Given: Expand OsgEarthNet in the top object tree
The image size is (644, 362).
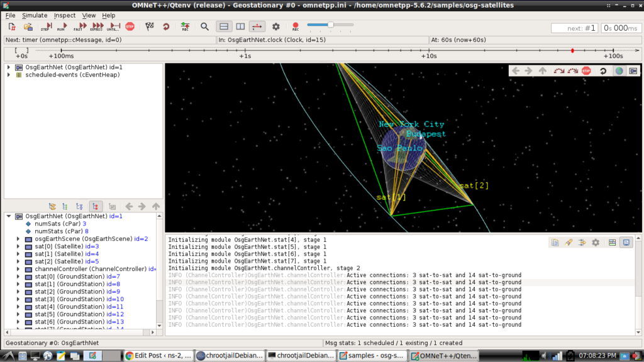Looking at the screenshot, I should click(x=9, y=67).
